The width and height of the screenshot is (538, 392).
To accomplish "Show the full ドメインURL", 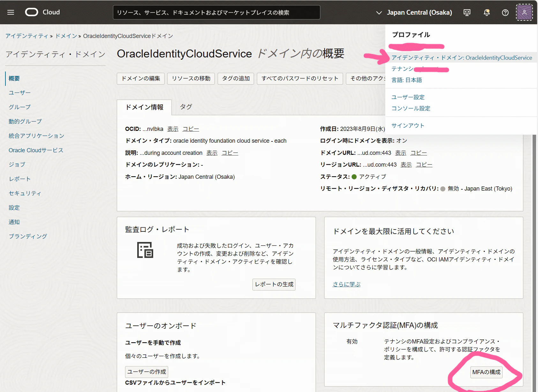I will click(x=401, y=153).
